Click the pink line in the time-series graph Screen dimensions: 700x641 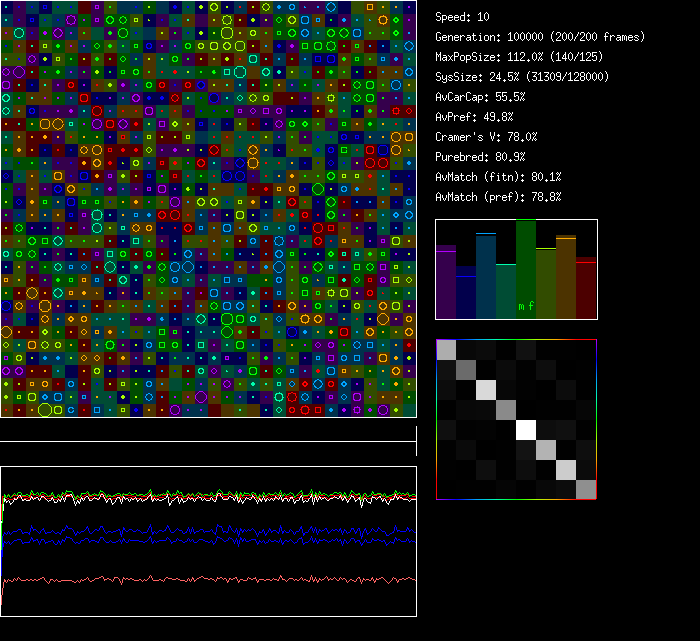(x=200, y=579)
